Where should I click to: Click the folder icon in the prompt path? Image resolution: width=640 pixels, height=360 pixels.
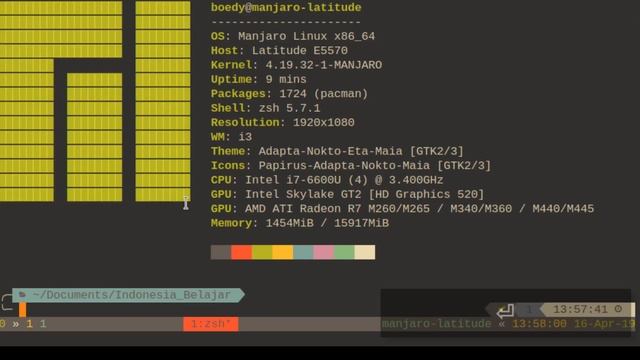[x=22, y=294]
